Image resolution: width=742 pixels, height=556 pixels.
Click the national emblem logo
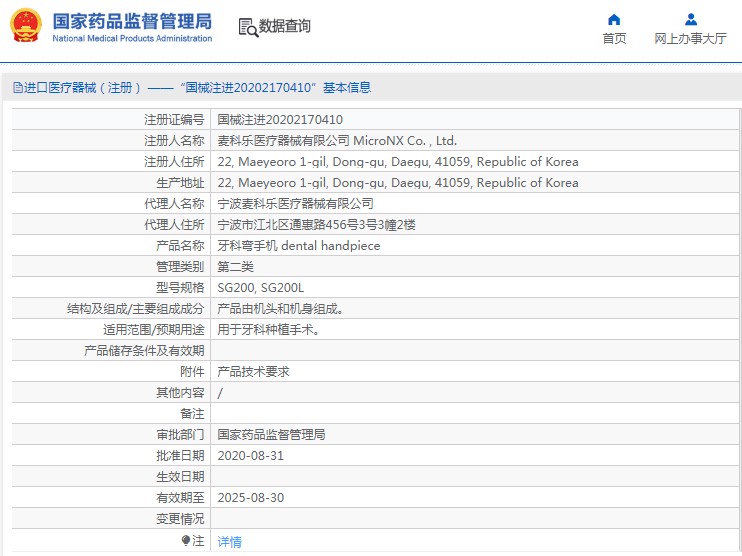point(26,26)
